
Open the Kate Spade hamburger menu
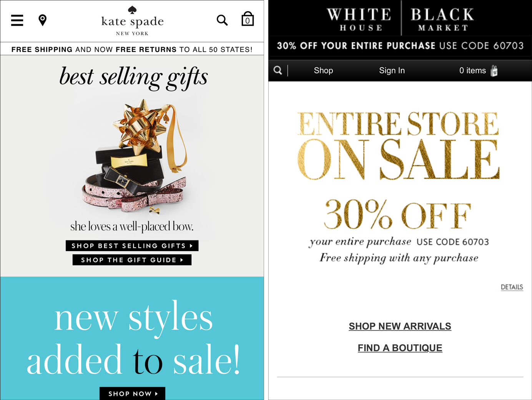pos(17,20)
